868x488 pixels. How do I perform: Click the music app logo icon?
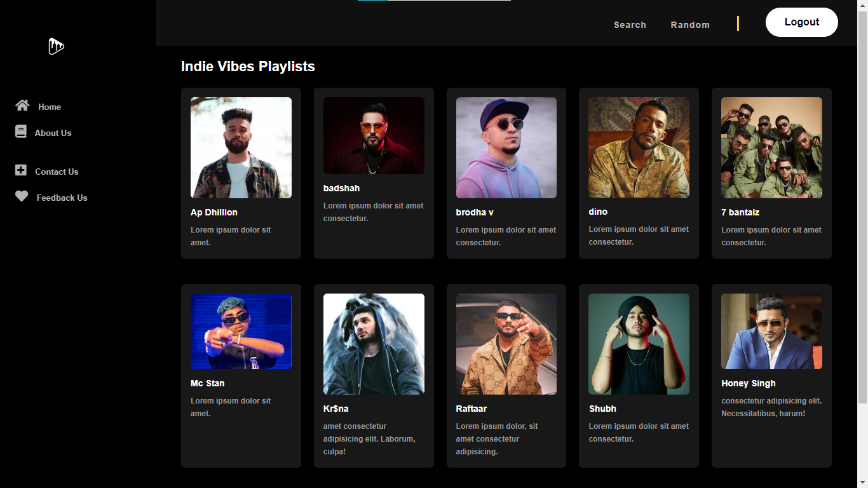point(57,46)
